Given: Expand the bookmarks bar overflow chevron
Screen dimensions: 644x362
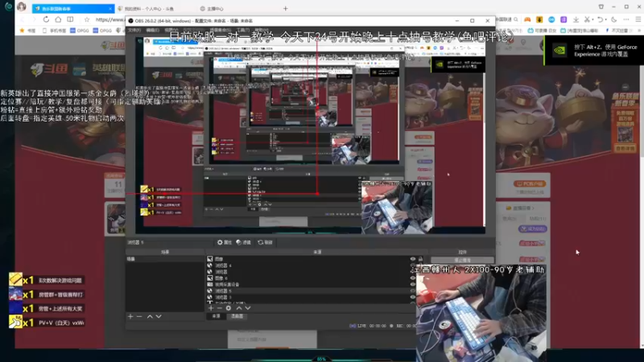Looking at the screenshot, I should 638,31.
